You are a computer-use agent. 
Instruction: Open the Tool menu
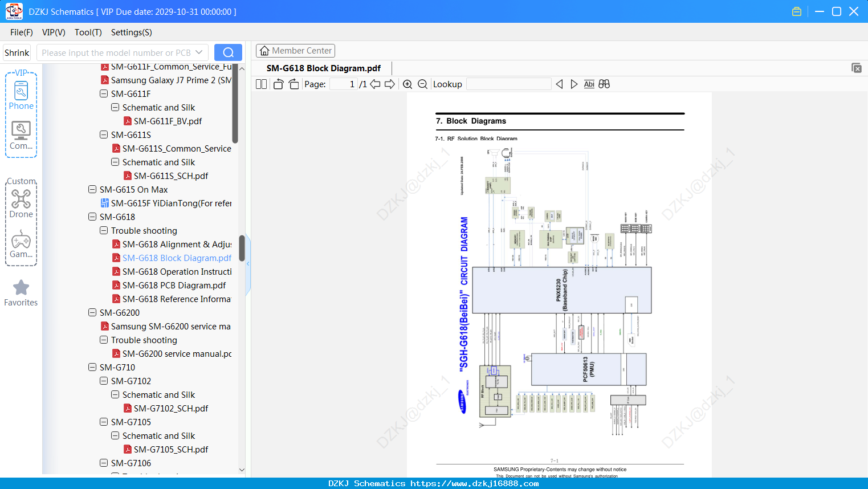(x=88, y=32)
